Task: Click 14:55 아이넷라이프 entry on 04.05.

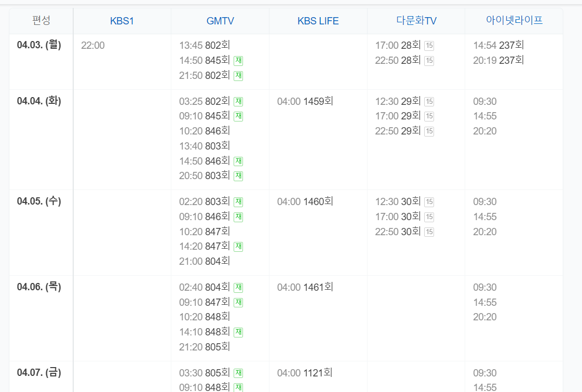Action: click(485, 217)
